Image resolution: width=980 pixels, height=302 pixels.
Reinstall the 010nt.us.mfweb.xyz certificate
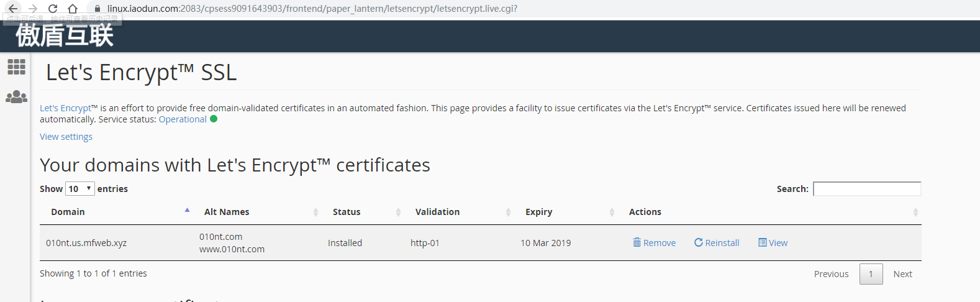coord(717,243)
